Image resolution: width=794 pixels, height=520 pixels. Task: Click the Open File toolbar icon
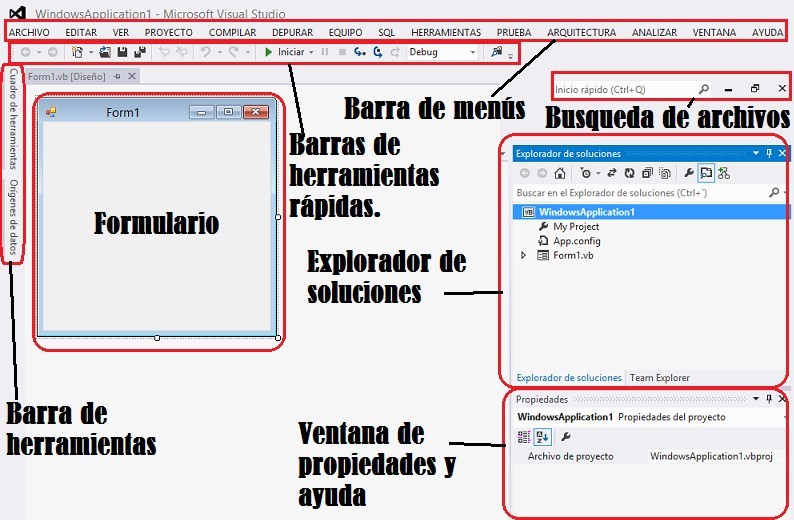click(x=105, y=52)
